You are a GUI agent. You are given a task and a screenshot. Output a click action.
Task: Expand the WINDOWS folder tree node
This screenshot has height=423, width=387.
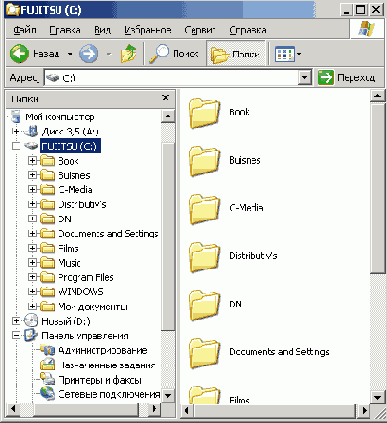[32, 292]
